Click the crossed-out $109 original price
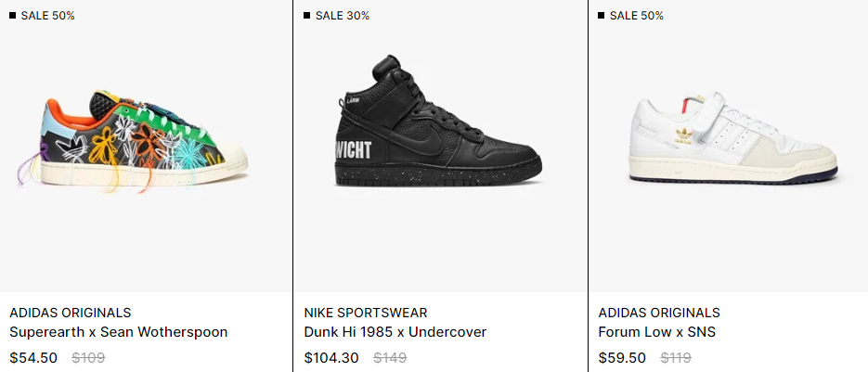Viewport: 868px width, 372px height. click(88, 358)
